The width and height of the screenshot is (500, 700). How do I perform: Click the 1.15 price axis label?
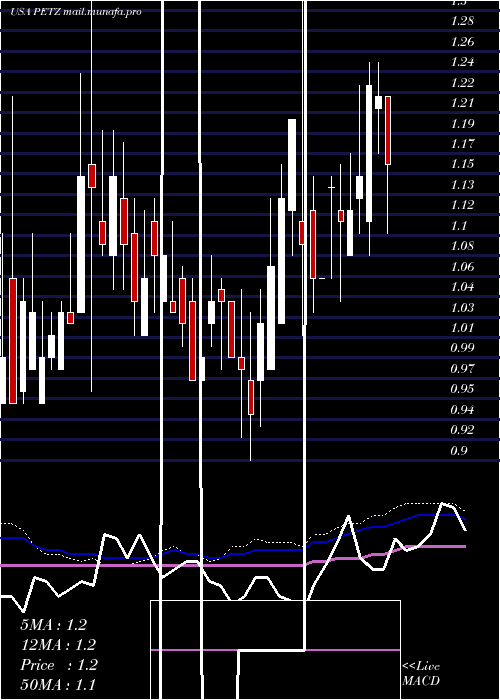pos(462,164)
